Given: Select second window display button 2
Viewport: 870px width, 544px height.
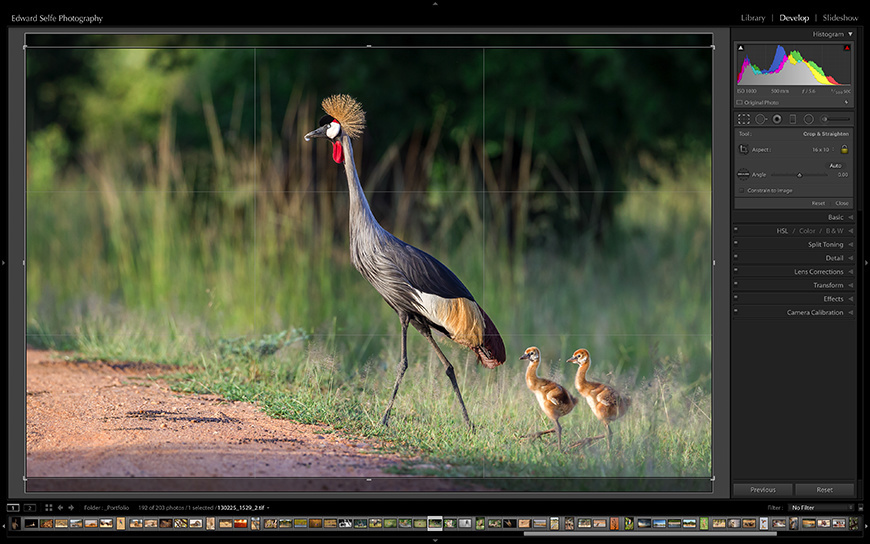Looking at the screenshot, I should [29, 508].
